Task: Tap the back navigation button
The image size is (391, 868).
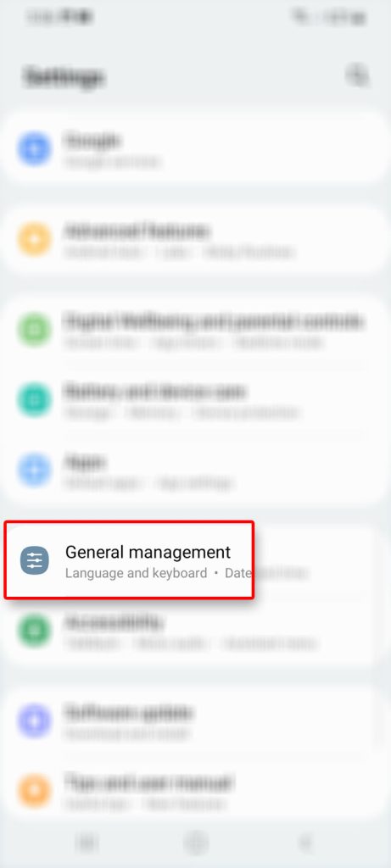Action: tap(305, 843)
